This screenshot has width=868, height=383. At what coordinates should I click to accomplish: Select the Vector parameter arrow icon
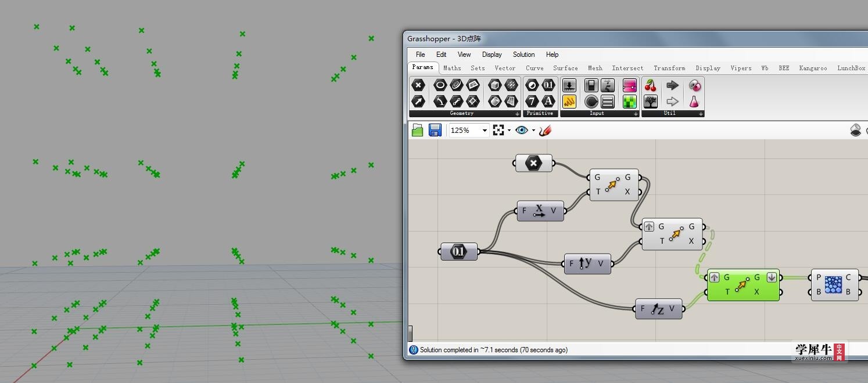(418, 102)
